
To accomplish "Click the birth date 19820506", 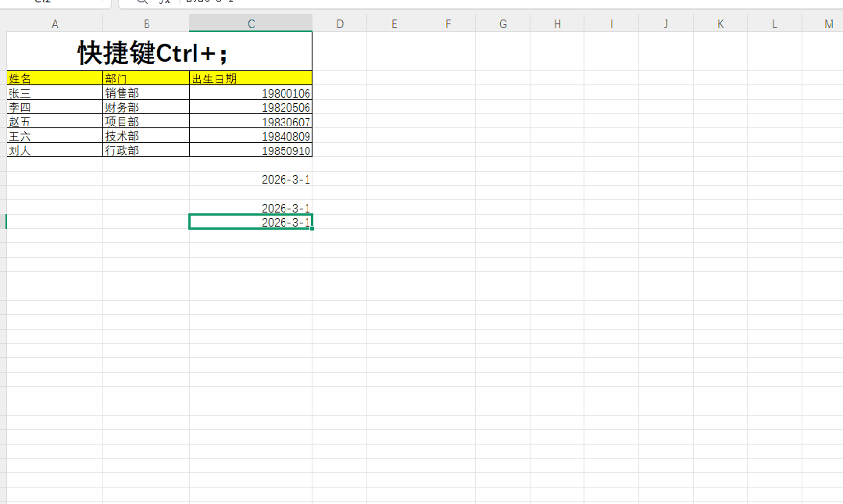I will (x=251, y=107).
